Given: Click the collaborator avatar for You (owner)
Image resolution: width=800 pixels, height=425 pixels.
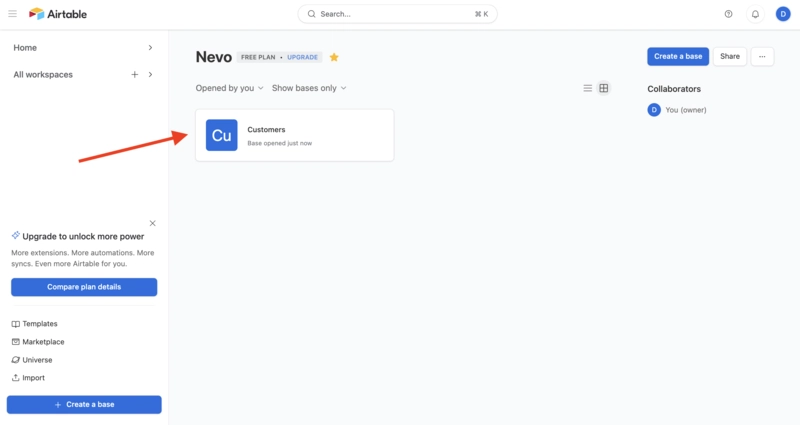Looking at the screenshot, I should (654, 110).
